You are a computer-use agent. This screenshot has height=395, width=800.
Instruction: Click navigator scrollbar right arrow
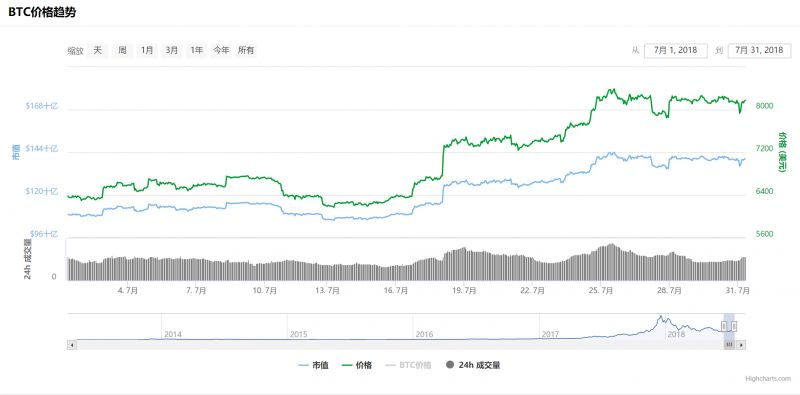coord(741,345)
